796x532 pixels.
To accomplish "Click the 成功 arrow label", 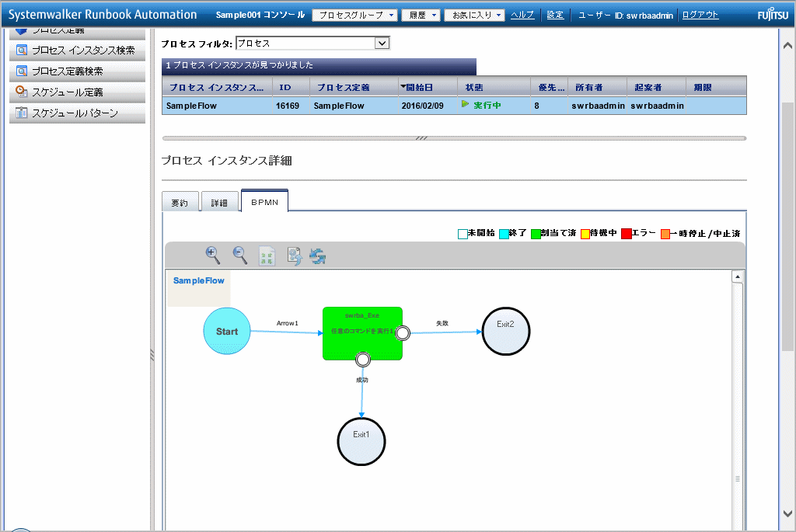I will coord(362,380).
